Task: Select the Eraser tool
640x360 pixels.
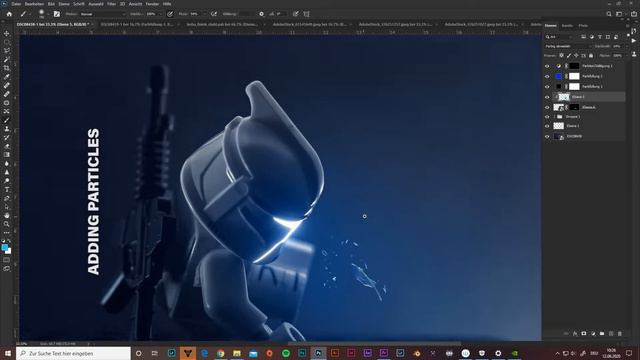Action: tap(7, 146)
